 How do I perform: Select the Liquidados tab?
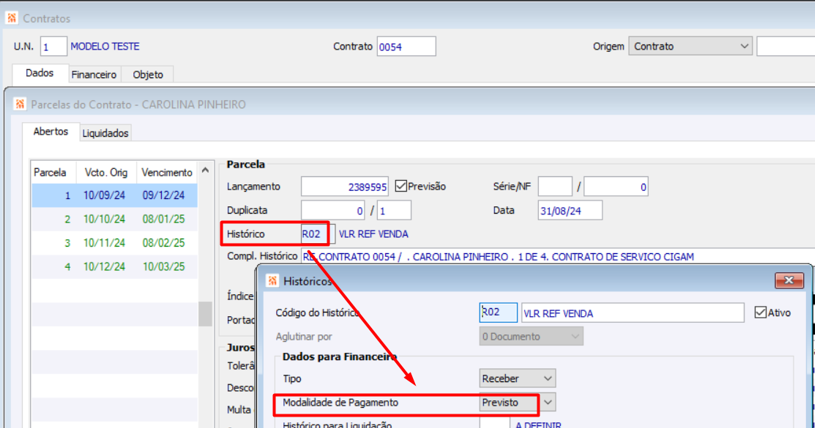coord(105,133)
